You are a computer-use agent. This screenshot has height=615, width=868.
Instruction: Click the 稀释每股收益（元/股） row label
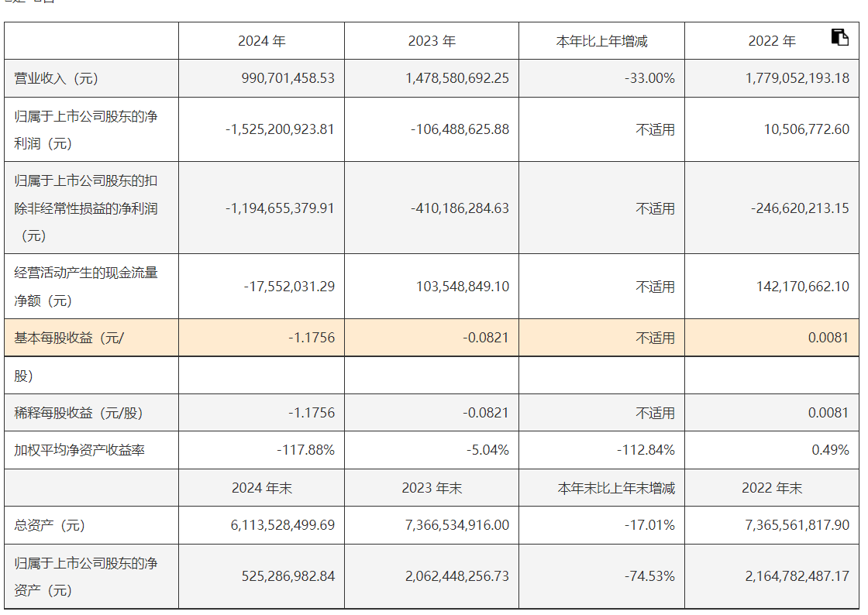point(79,413)
